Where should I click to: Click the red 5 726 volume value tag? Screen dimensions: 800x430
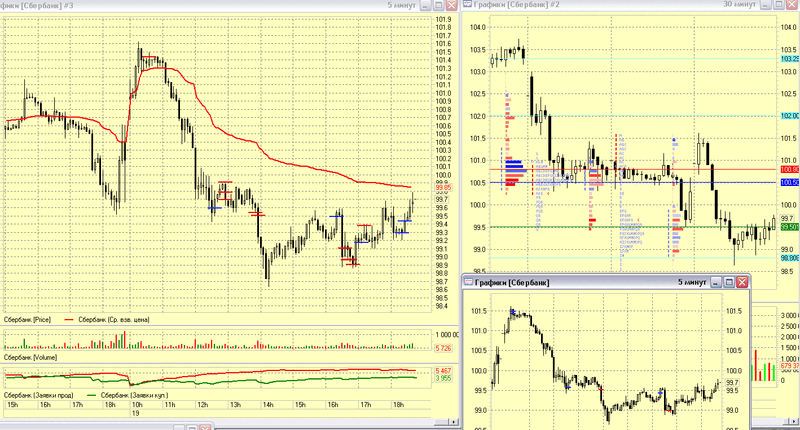(443, 348)
